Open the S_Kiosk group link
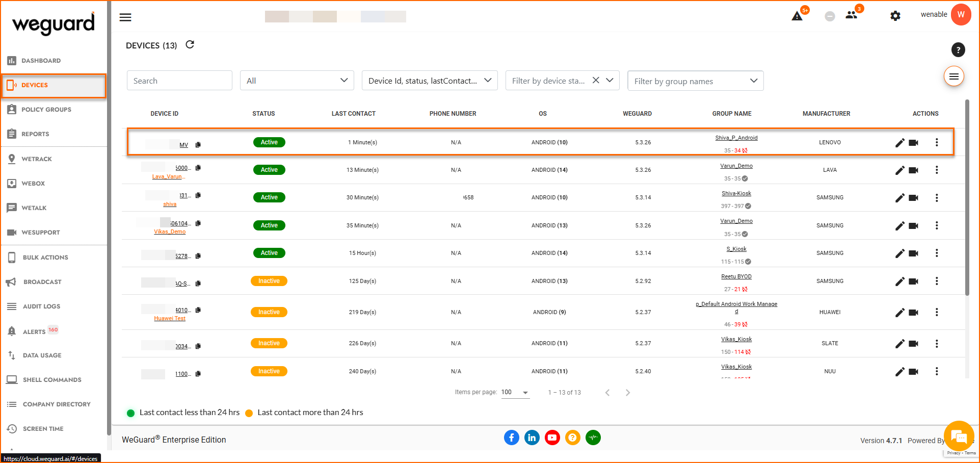Image resolution: width=980 pixels, height=463 pixels. (x=736, y=249)
